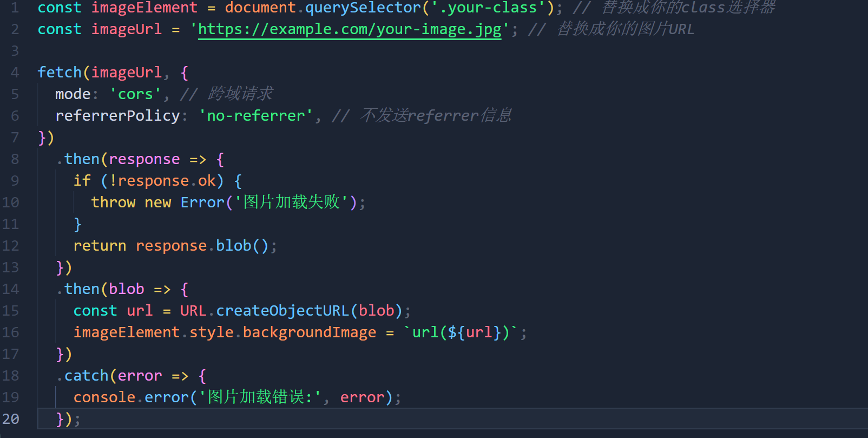Click the return keyword on line 12

coord(100,246)
